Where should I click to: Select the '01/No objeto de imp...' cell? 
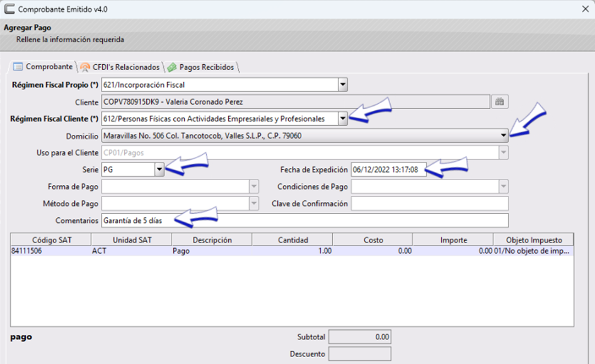coord(533,251)
